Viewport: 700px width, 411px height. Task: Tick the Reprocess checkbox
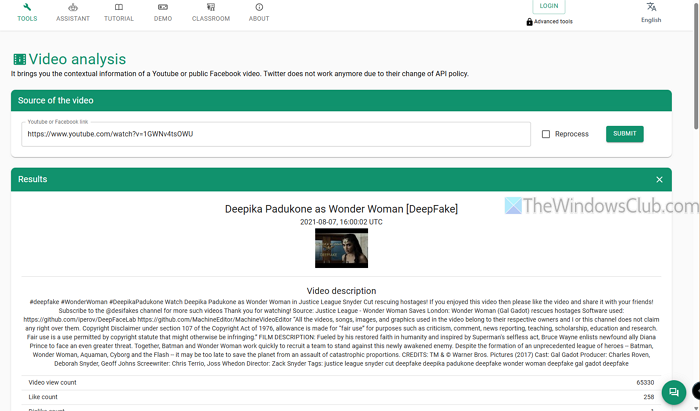(546, 134)
